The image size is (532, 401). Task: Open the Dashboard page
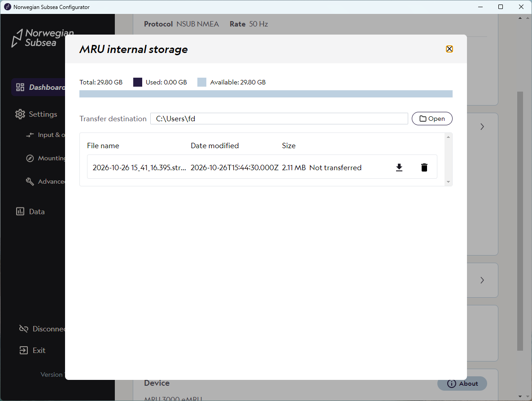(x=38, y=87)
